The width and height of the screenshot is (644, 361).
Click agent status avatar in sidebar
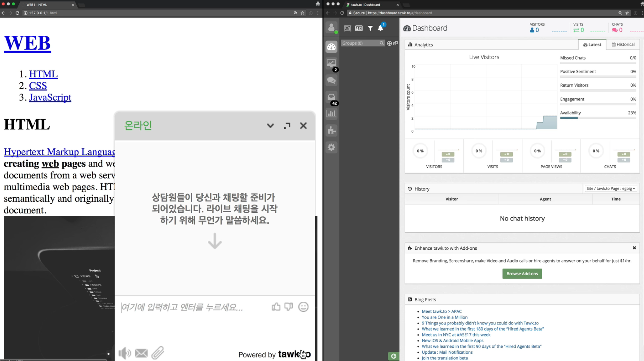tap(332, 28)
